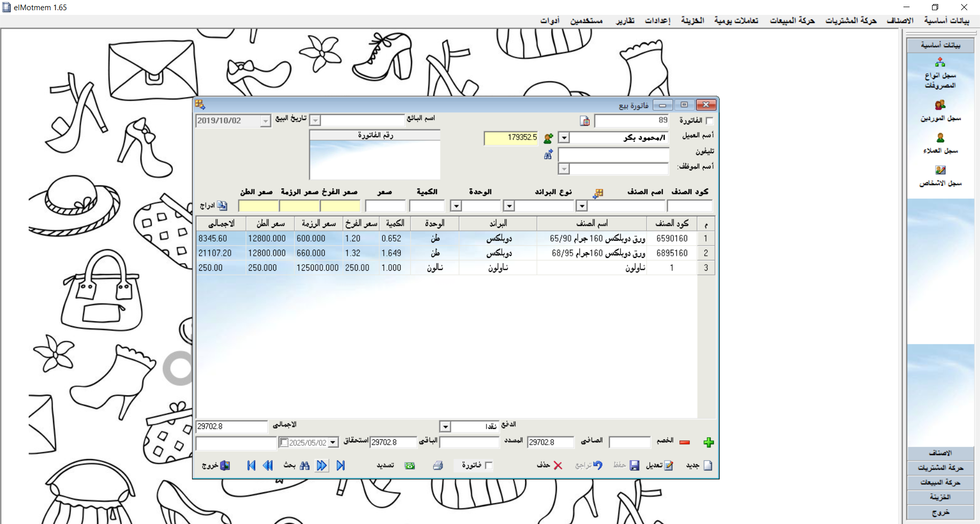Click the binoculars search icon near the phone field
The image size is (980, 524).
(x=548, y=154)
